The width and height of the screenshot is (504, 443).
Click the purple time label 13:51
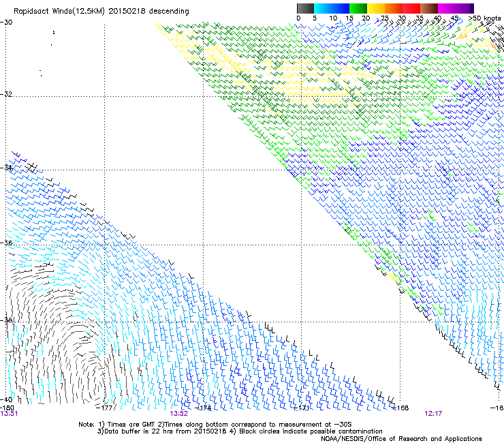pyautogui.click(x=9, y=414)
